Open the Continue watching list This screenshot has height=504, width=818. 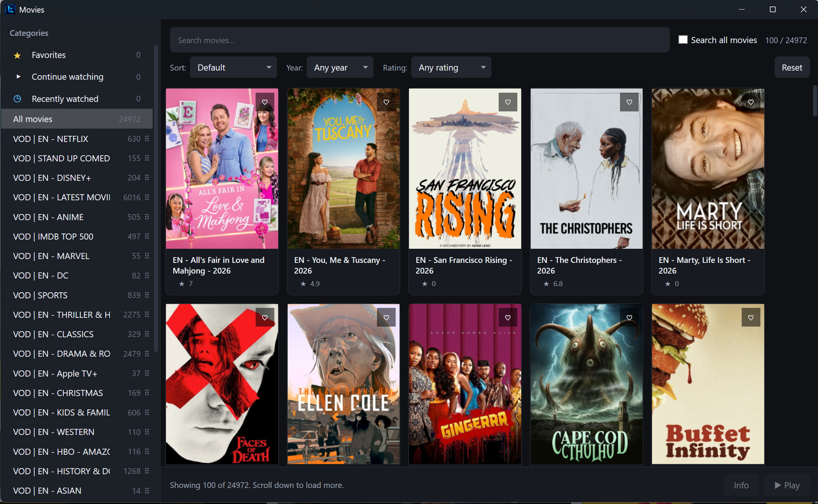coord(77,77)
